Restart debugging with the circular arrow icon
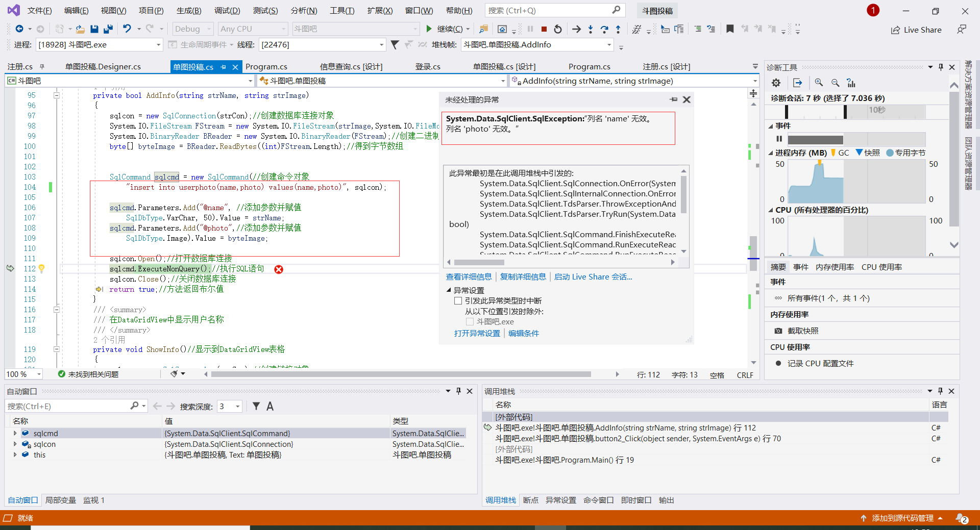This screenshot has height=530, width=980. click(558, 29)
